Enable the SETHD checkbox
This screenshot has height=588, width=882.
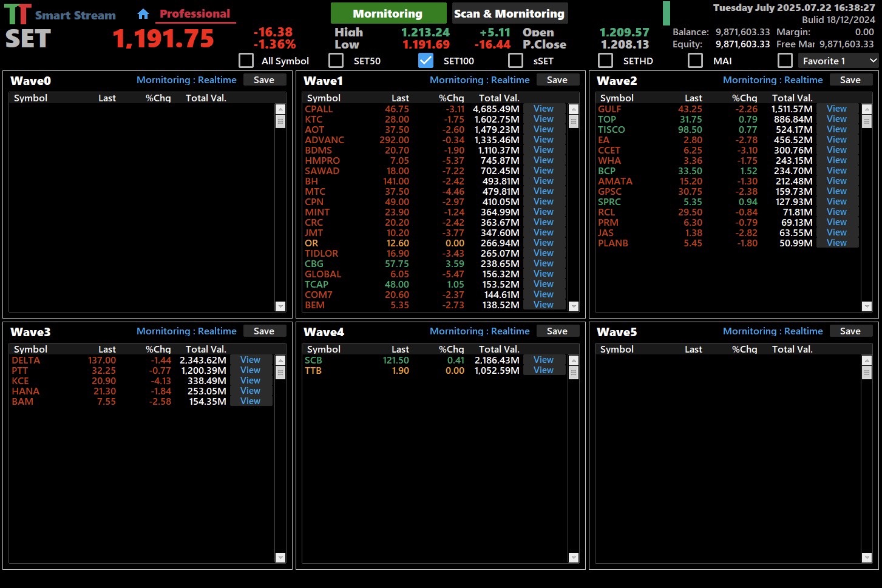(605, 61)
